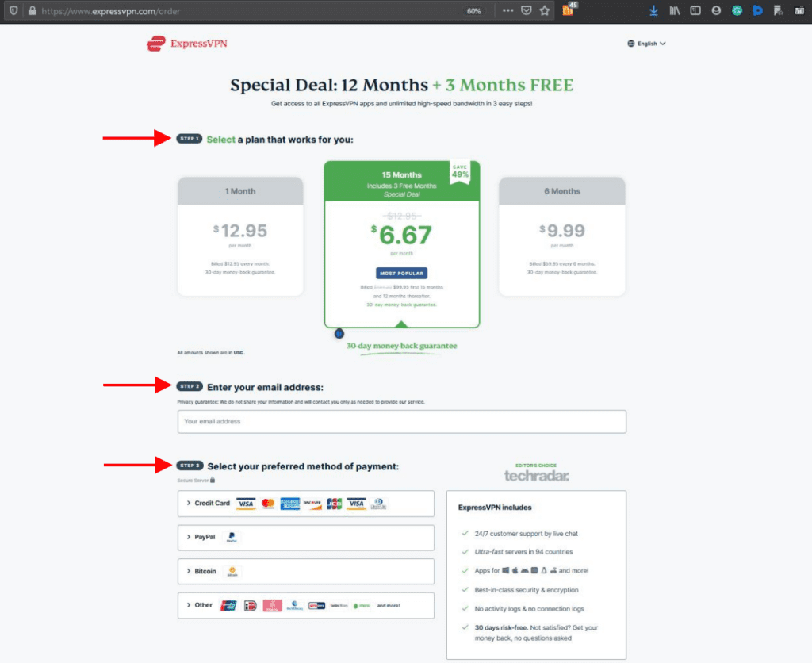The image size is (812, 663).
Task: Click the Most Popular badge
Action: 401,273
